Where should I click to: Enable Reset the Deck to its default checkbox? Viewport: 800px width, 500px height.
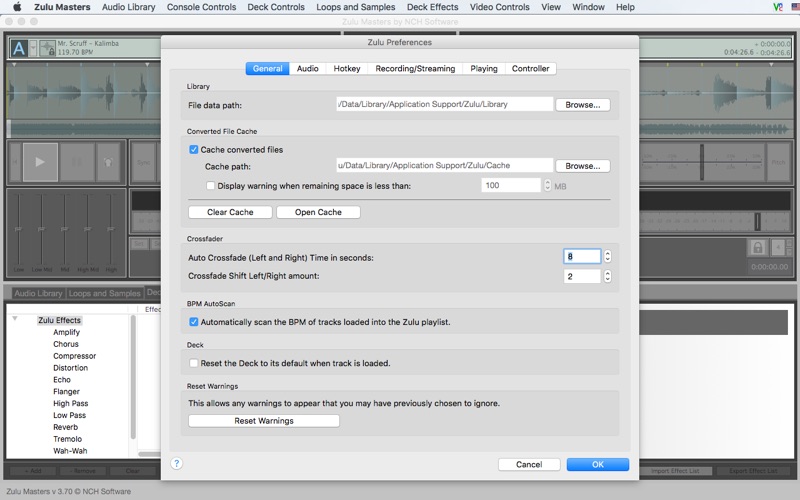pyautogui.click(x=194, y=363)
